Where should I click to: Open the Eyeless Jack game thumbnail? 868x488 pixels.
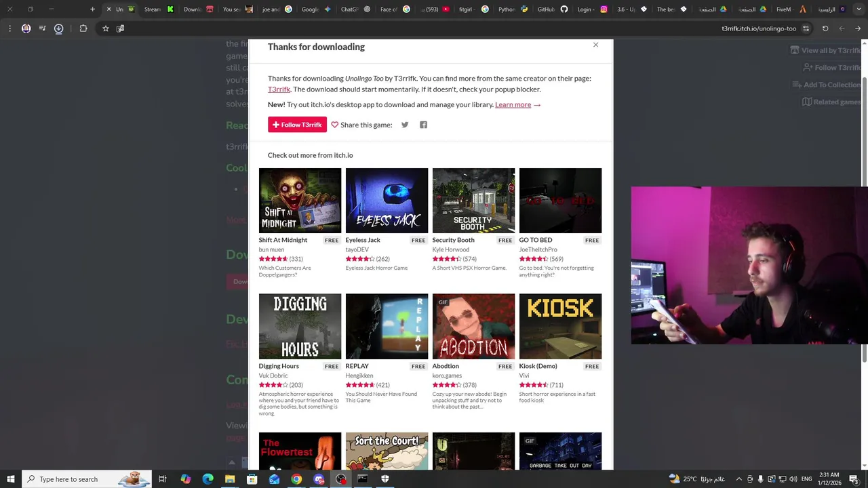point(387,200)
